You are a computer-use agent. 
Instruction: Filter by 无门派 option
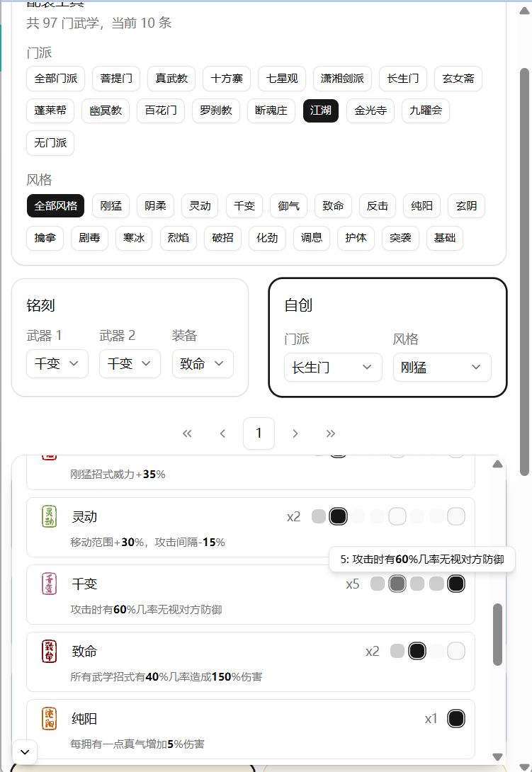pos(50,143)
